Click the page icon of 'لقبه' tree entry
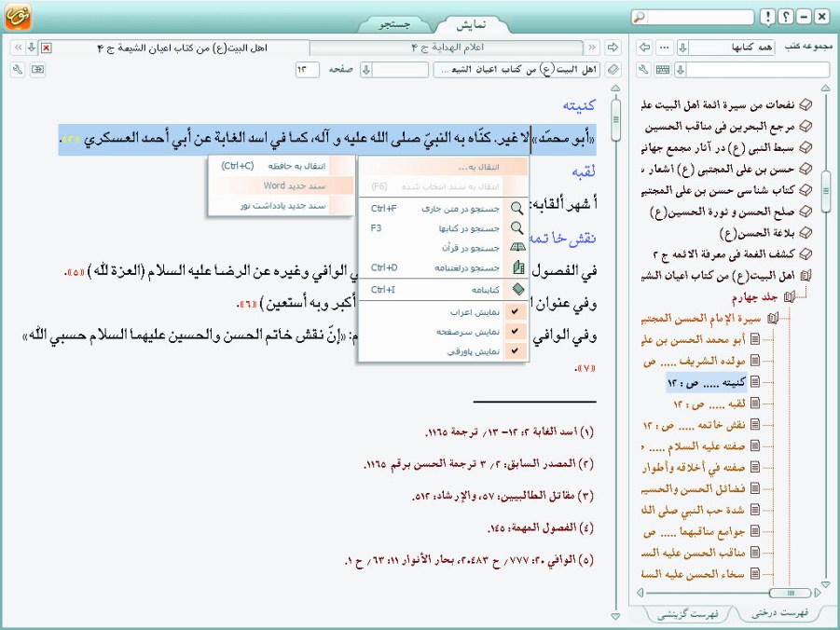Viewport: 840px width, 630px height. click(x=755, y=404)
